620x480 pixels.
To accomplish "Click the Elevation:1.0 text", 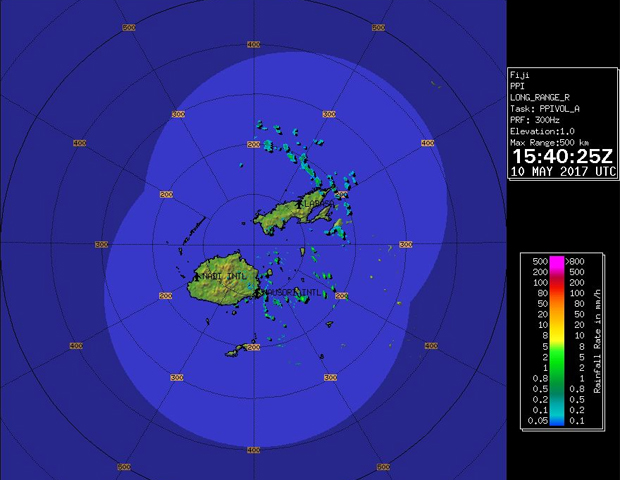I will [x=547, y=131].
